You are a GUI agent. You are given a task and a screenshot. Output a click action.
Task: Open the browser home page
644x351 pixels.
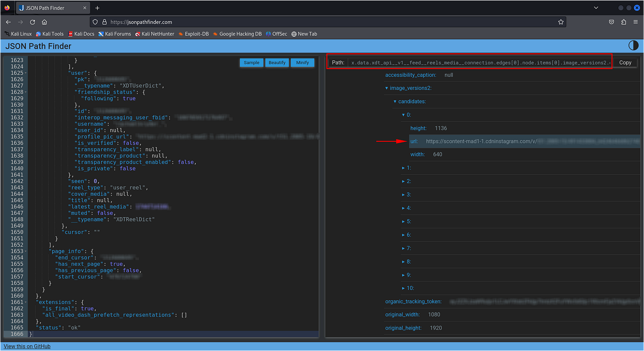point(44,22)
